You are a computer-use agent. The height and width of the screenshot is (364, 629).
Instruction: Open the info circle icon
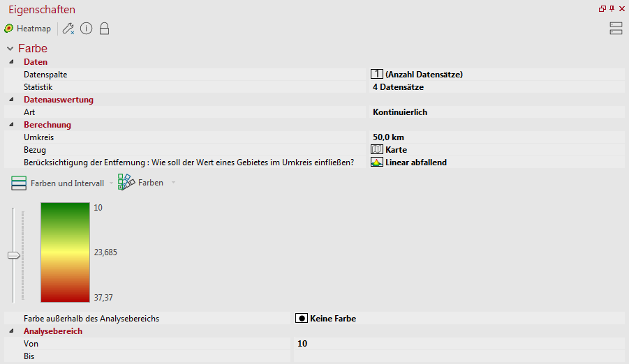click(87, 29)
